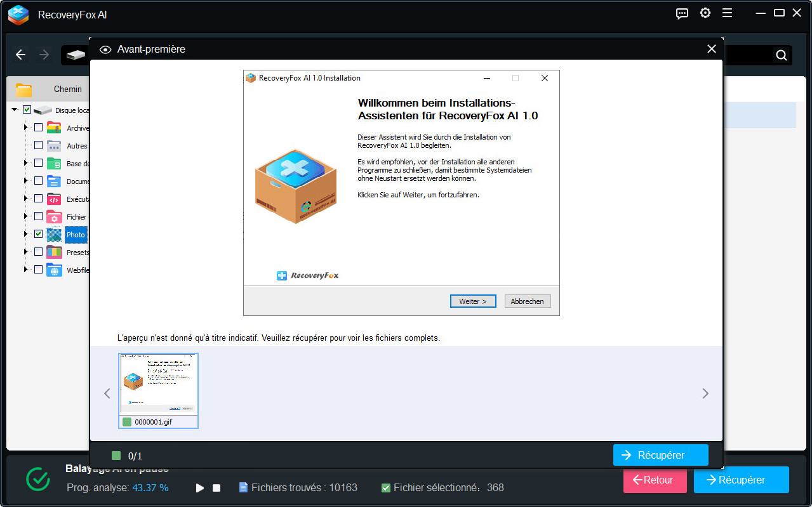Click the Exécut category code icon
The width and height of the screenshot is (812, 507).
(x=54, y=199)
